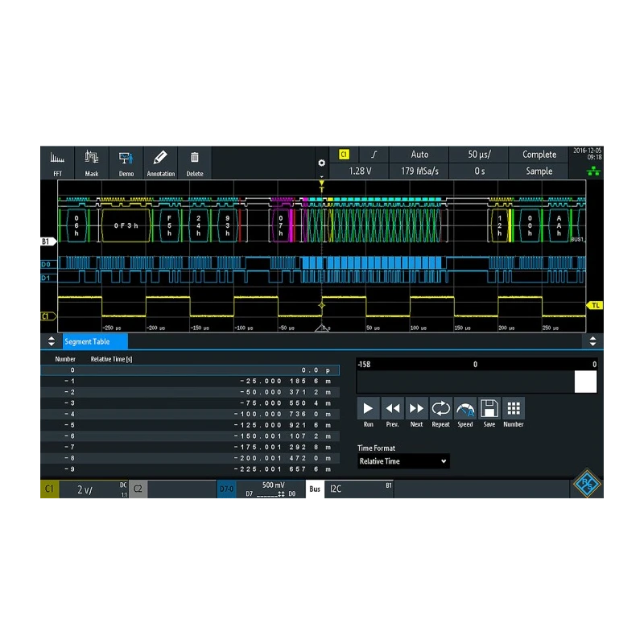
Task: Select segment row -4 in table
Action: point(190,414)
